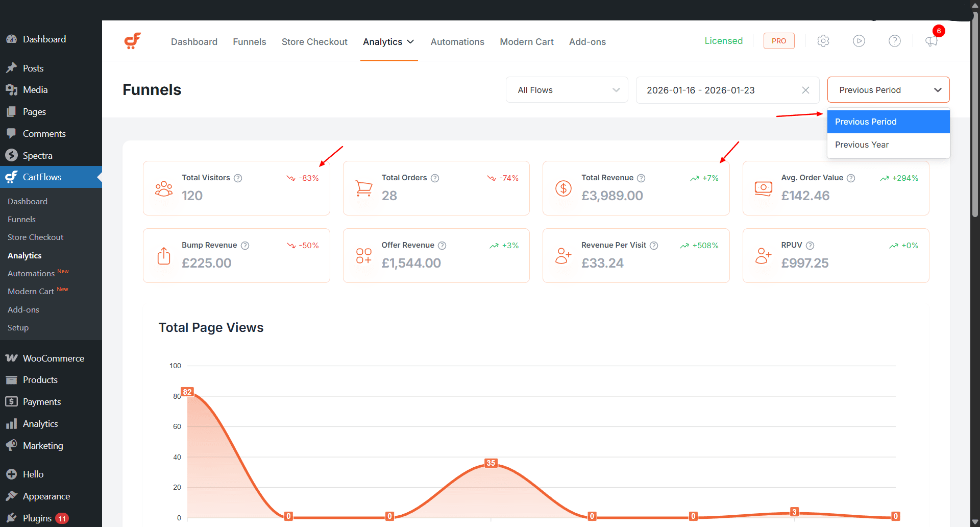980x527 pixels.
Task: Open the settings gear in the top bar
Action: coord(823,41)
